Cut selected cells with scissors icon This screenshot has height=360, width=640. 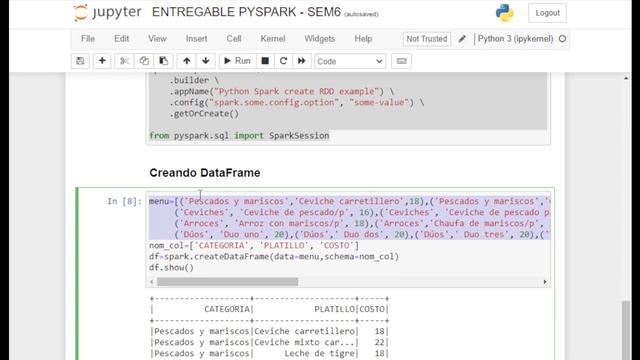coord(124,61)
